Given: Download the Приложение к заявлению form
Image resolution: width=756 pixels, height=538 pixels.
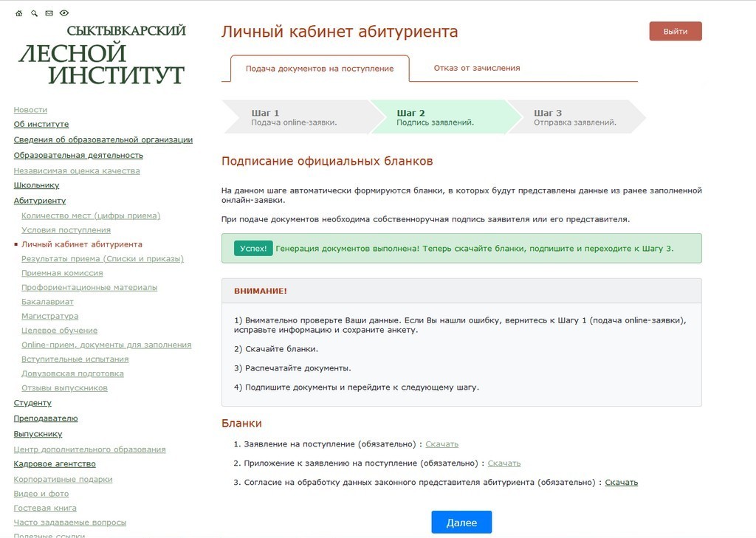Looking at the screenshot, I should (504, 463).
